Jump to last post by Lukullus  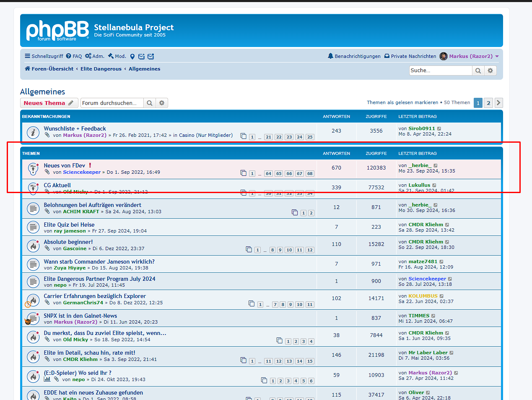pos(434,186)
